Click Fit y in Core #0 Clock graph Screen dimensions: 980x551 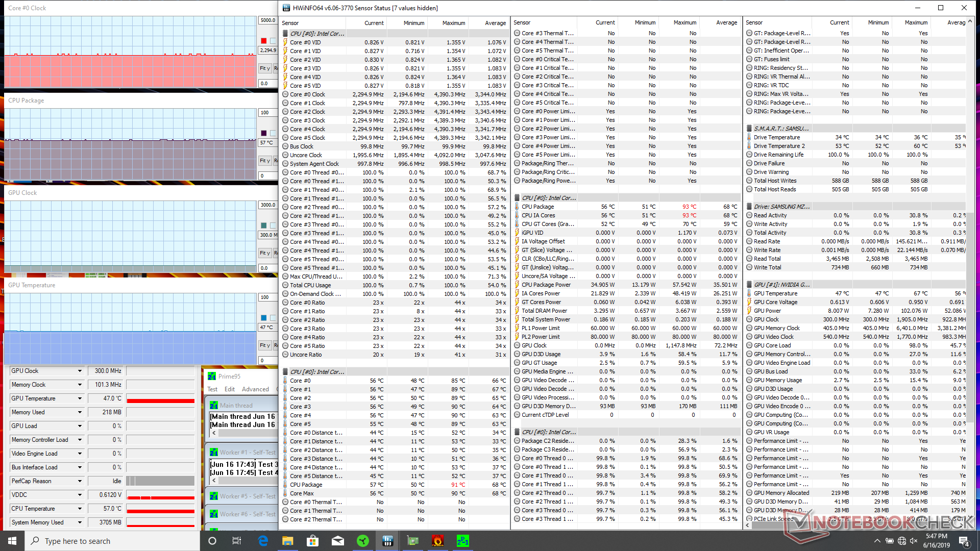tap(264, 68)
